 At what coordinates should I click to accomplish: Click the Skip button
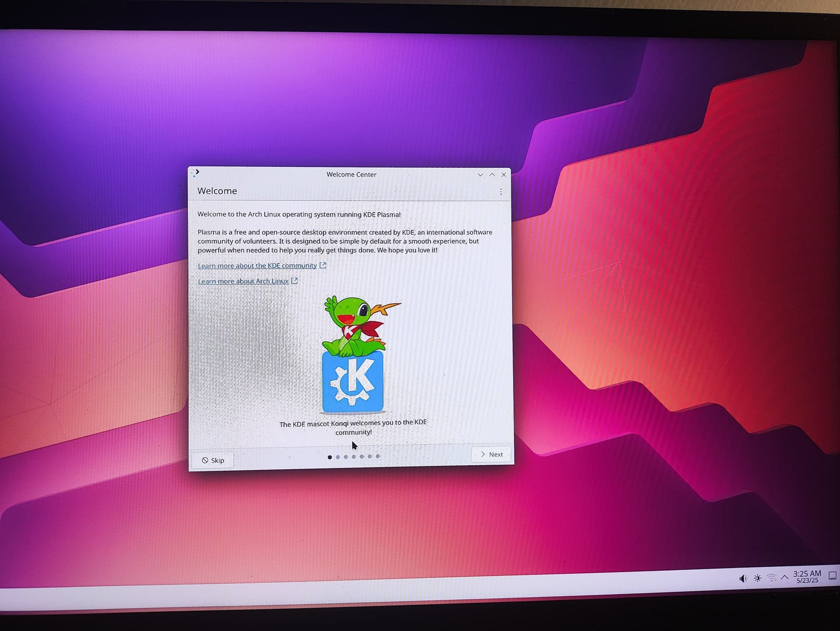(213, 460)
